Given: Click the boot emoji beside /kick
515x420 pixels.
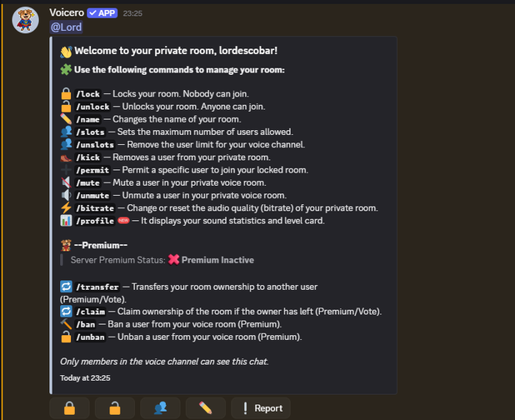Looking at the screenshot, I should coord(67,157).
